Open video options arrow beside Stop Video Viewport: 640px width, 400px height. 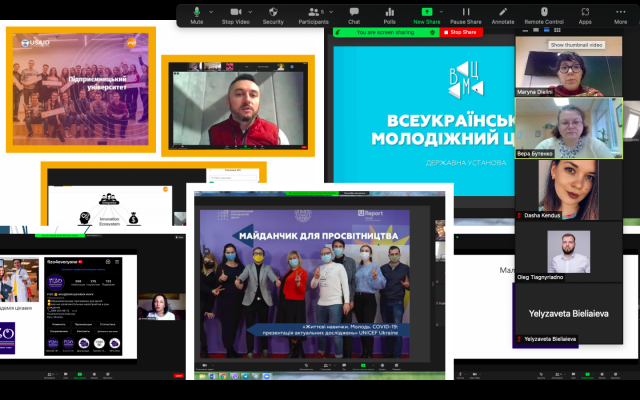(x=250, y=12)
